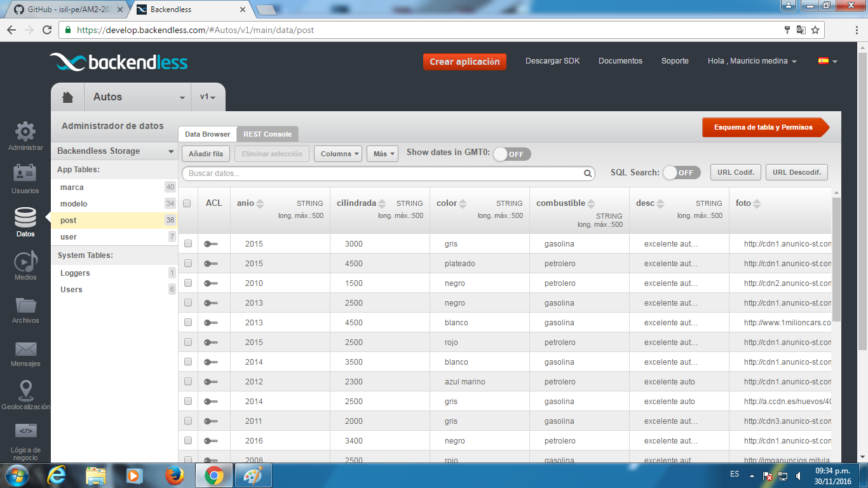Viewport: 868px width, 488px height.
Task: Open the language flag dropdown
Action: (828, 61)
